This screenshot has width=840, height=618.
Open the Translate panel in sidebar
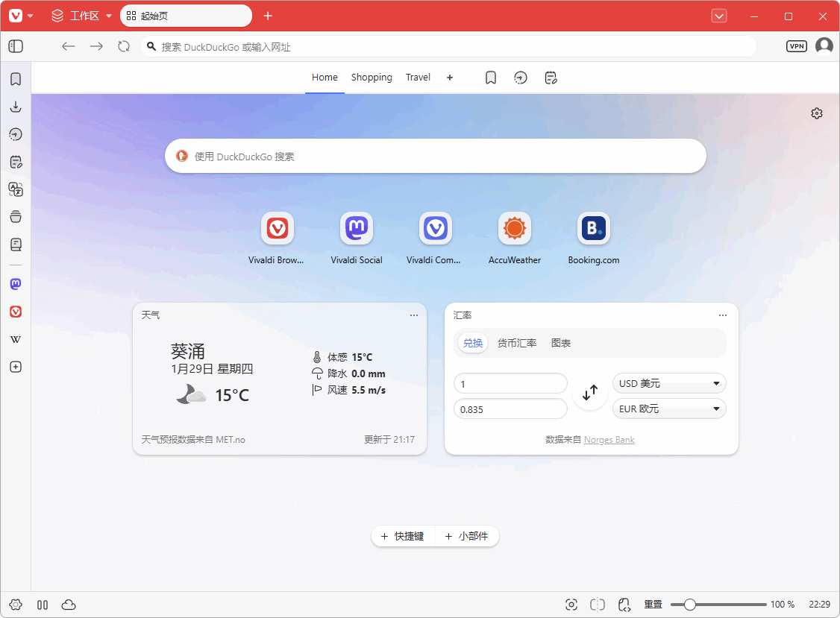[x=16, y=189]
